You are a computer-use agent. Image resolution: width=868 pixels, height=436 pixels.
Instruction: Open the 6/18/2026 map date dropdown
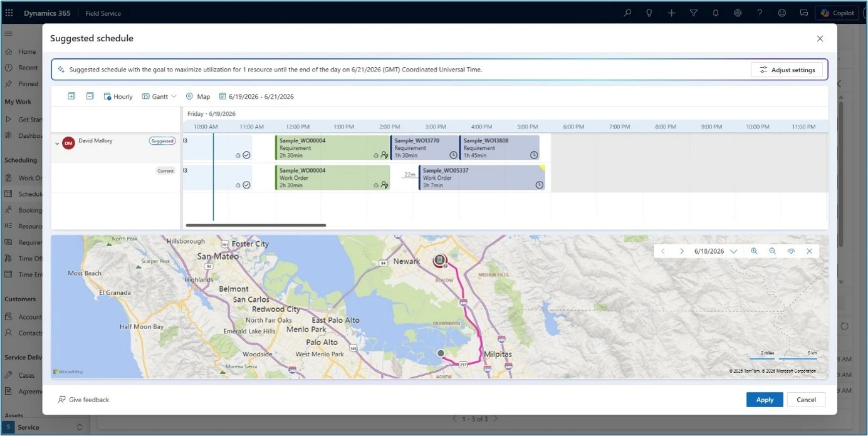pyautogui.click(x=716, y=251)
